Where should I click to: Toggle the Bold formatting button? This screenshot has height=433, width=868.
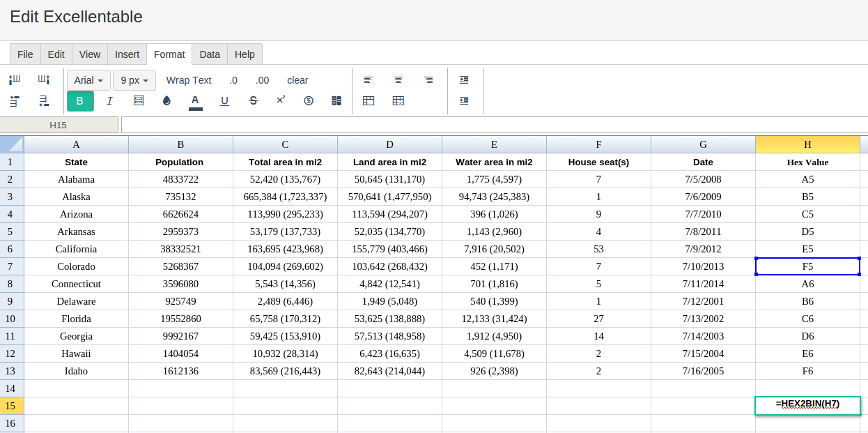coord(80,101)
